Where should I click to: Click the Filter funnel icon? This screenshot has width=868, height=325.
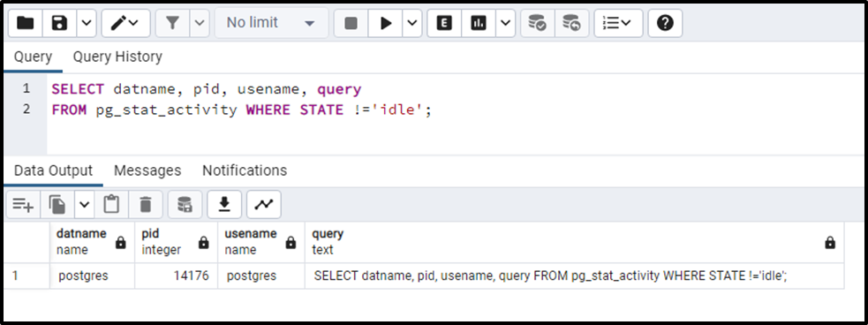[x=173, y=23]
